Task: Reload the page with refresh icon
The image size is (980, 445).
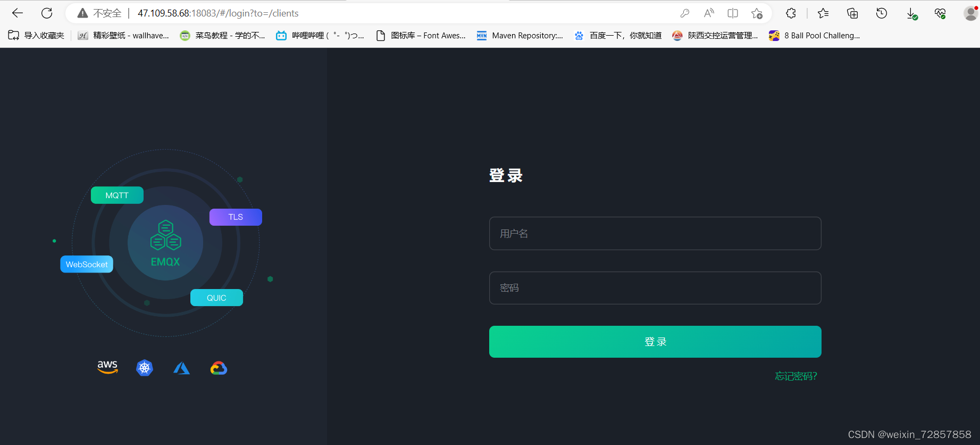Action: tap(47, 13)
